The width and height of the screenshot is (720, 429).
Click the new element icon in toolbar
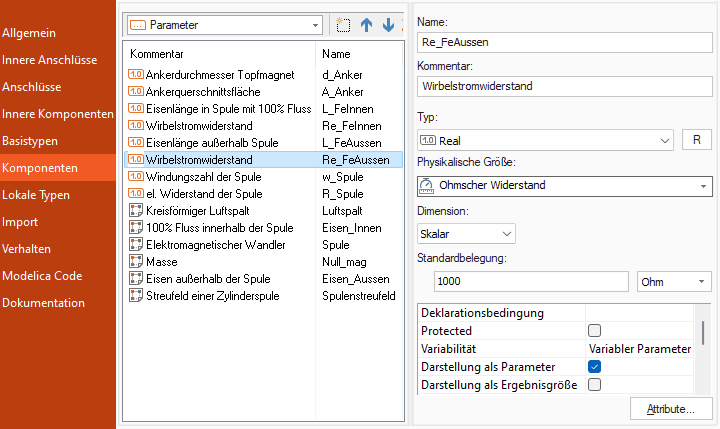tap(345, 24)
